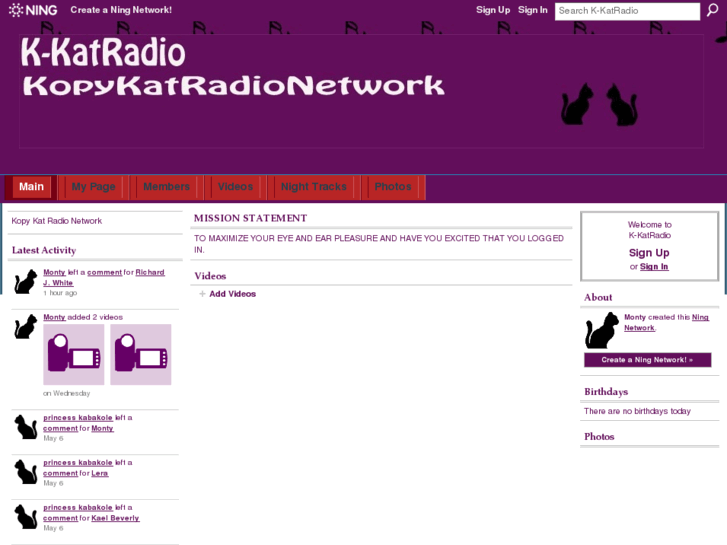Click the Add Videos link
This screenshot has width=727, height=545.
pos(232,294)
